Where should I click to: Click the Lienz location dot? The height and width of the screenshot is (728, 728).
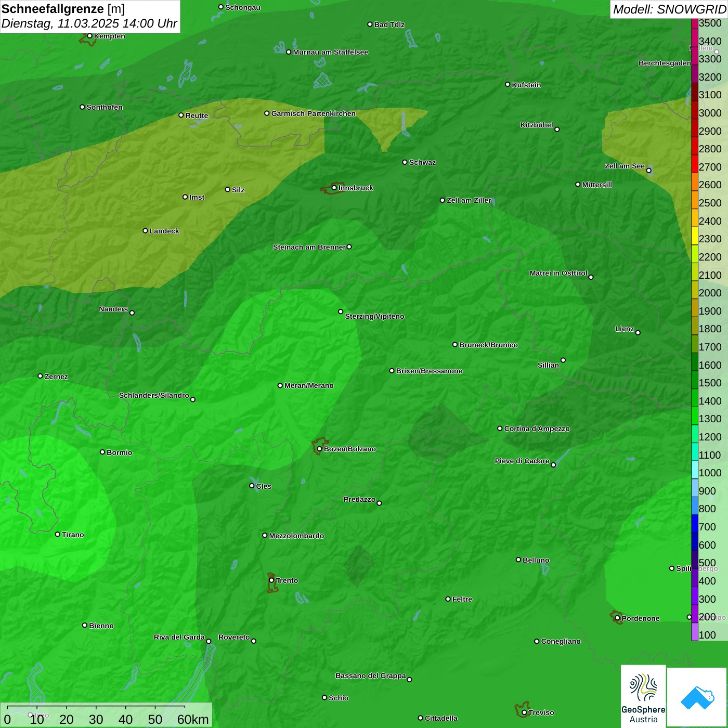point(638,333)
